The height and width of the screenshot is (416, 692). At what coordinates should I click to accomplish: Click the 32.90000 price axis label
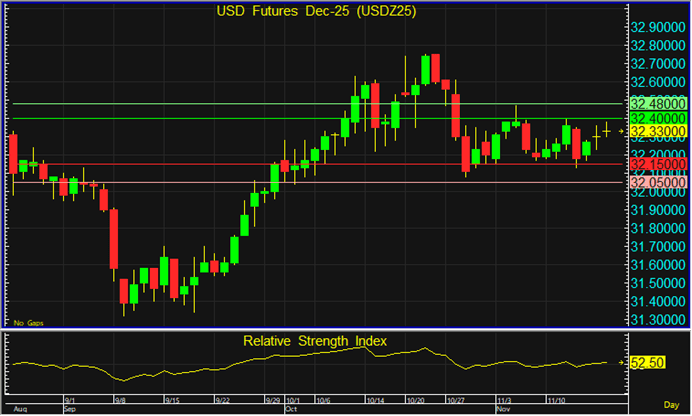click(657, 27)
